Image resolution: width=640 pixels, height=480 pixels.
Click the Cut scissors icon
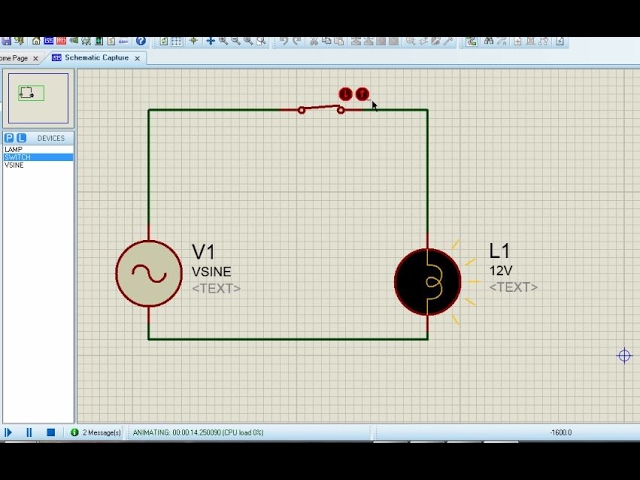314,41
